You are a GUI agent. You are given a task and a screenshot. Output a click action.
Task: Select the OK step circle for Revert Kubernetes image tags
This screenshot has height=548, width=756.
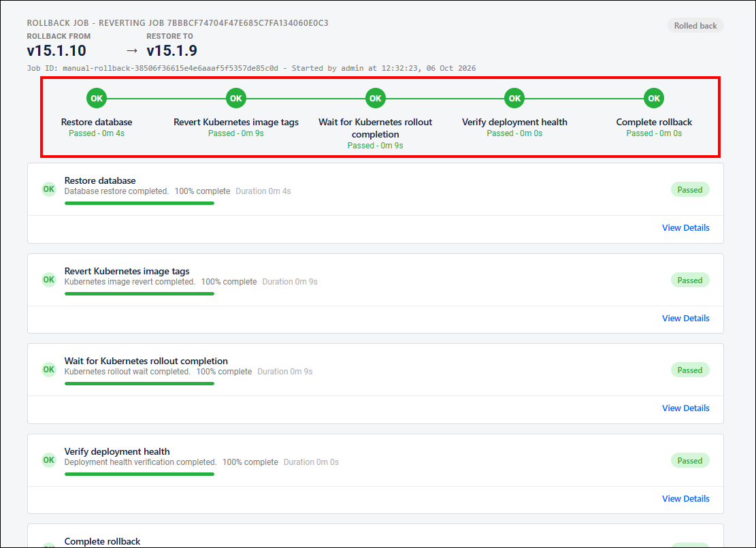235,99
